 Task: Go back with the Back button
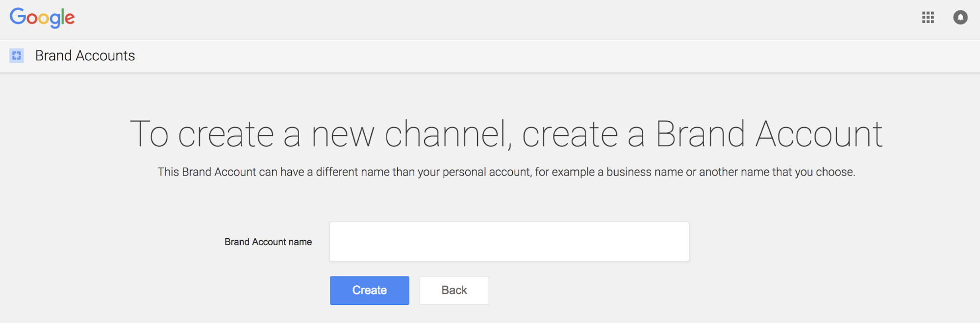click(454, 290)
